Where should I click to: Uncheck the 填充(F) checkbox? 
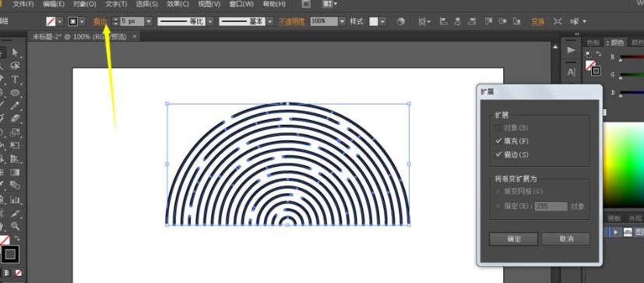(x=498, y=141)
